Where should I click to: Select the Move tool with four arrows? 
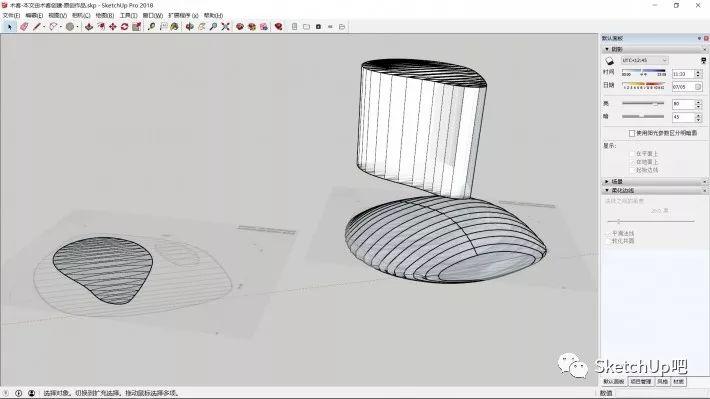click(113, 27)
